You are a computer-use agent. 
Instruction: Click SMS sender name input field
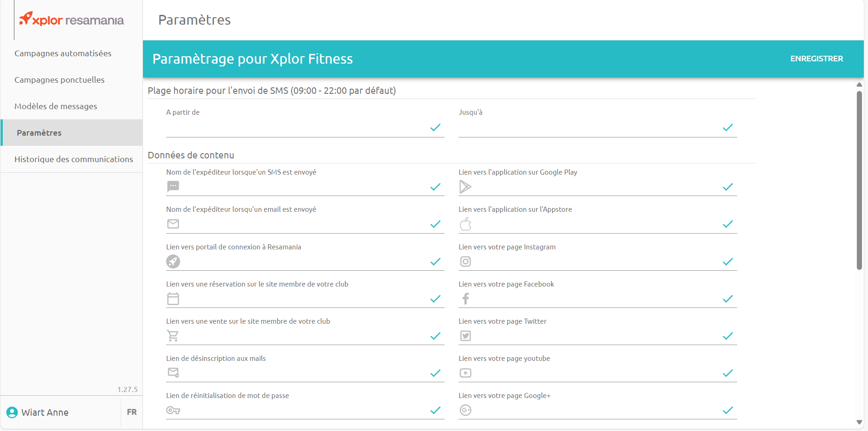[304, 187]
